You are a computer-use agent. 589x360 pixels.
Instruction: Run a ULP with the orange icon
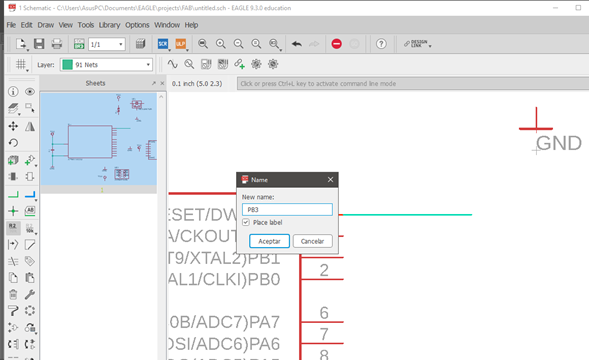point(181,44)
